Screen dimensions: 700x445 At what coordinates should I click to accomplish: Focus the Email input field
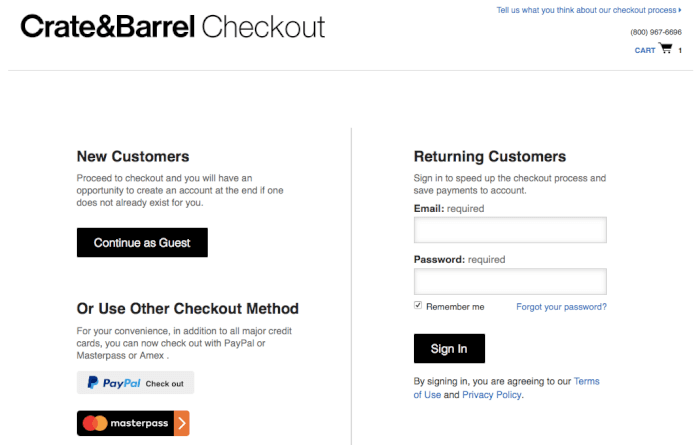[x=510, y=231]
